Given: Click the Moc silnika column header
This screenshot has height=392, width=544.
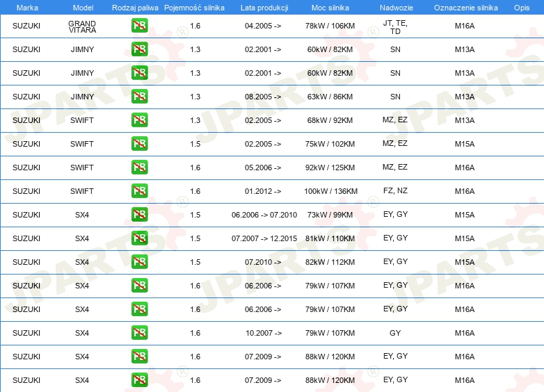Looking at the screenshot, I should click(x=330, y=7).
